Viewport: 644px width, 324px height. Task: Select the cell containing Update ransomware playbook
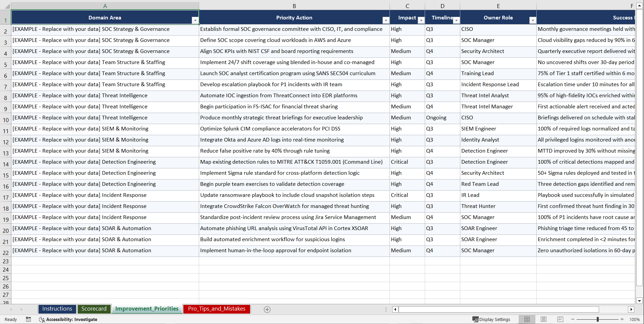click(294, 196)
